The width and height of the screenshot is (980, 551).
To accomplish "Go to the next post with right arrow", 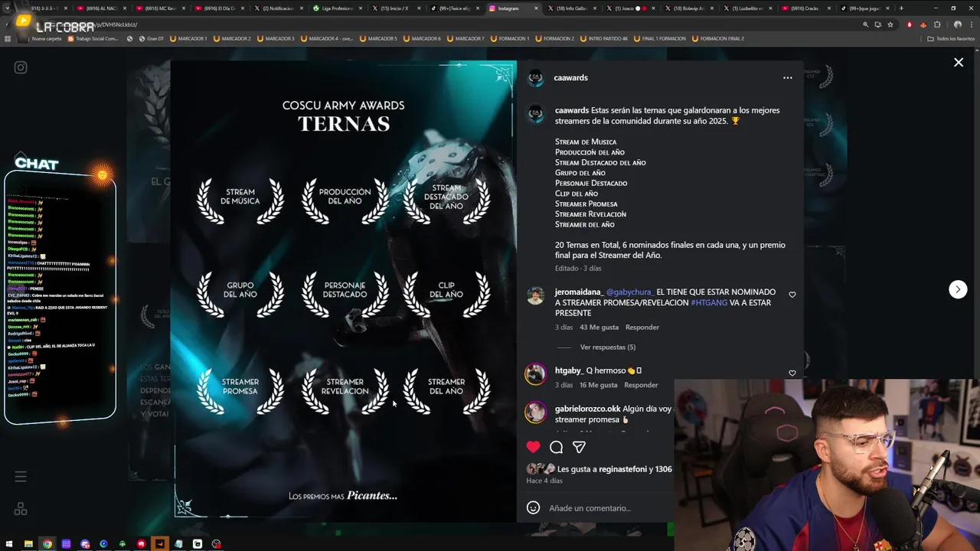I will click(958, 289).
